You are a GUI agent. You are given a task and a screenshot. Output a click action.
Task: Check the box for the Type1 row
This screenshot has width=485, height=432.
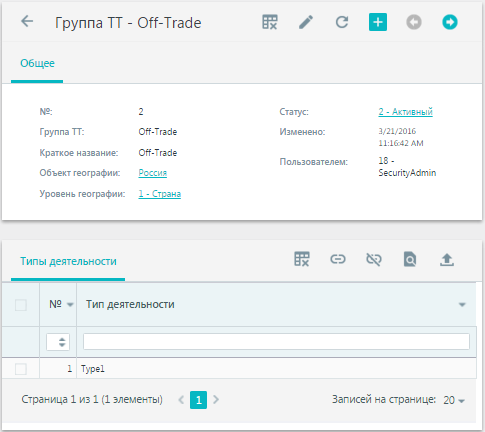pos(21,369)
